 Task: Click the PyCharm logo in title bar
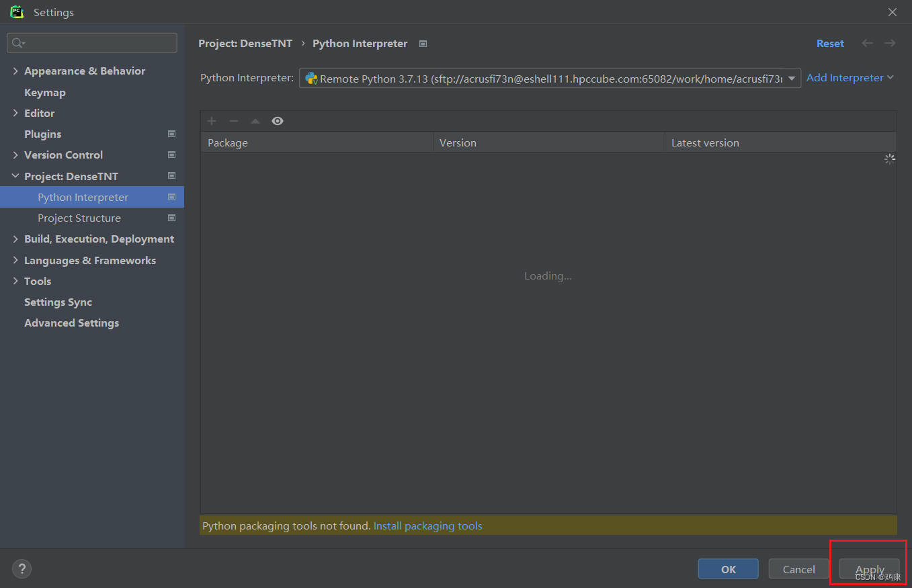(17, 12)
